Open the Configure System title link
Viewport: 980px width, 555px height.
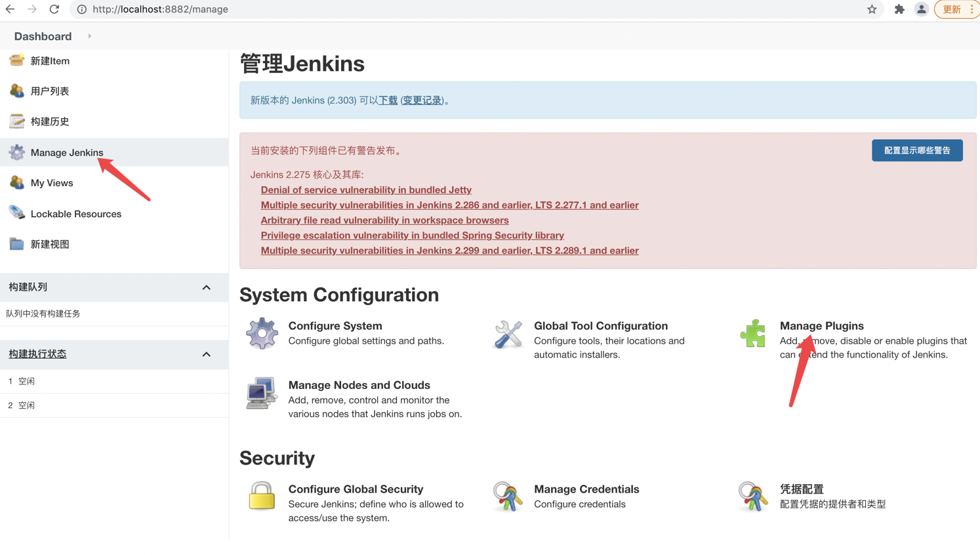(335, 325)
